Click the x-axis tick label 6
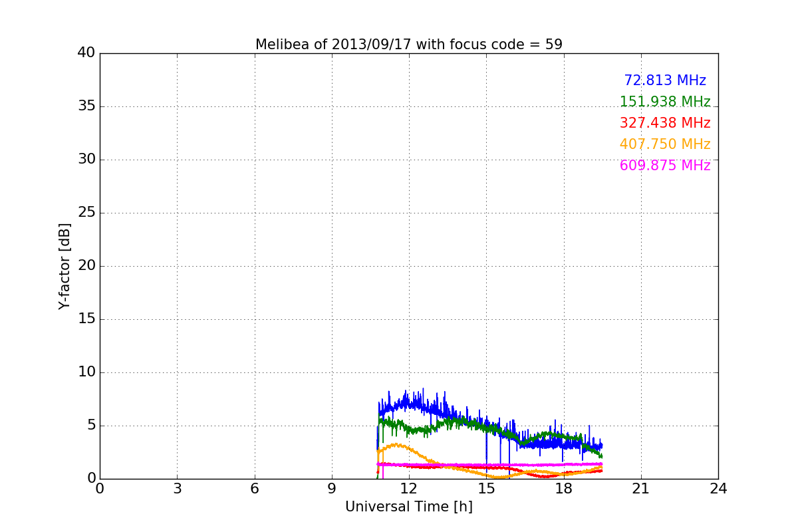This screenshot has height=532, width=798. pos(255,489)
